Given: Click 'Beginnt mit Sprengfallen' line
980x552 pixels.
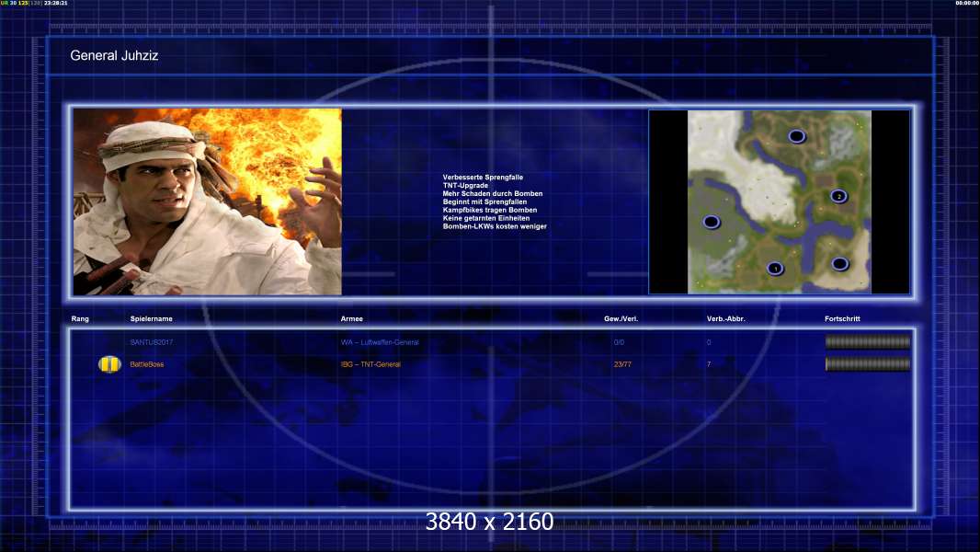Looking at the screenshot, I should click(485, 201).
